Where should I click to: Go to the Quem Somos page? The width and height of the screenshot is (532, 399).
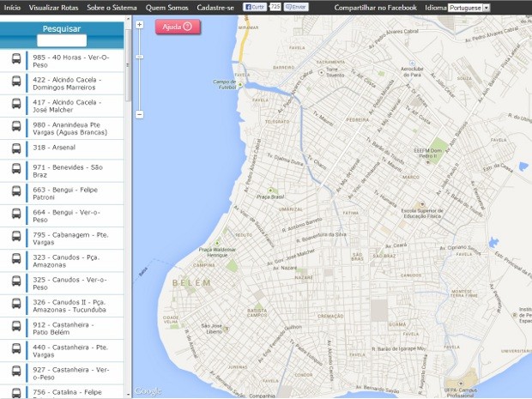(167, 7)
